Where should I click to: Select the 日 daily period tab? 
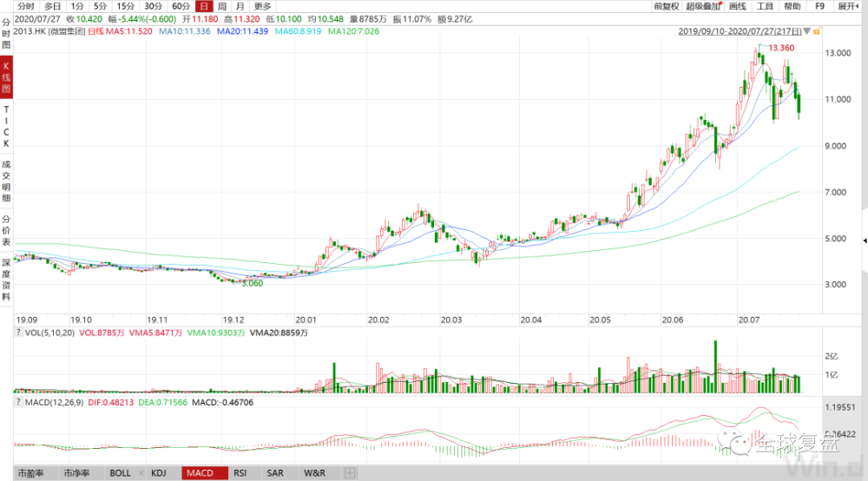(x=204, y=6)
